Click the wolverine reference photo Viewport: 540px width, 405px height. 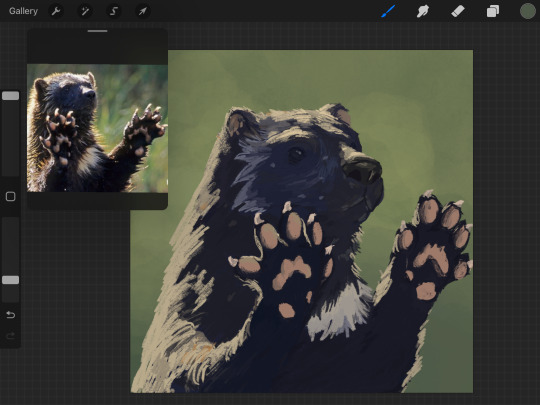[97, 128]
